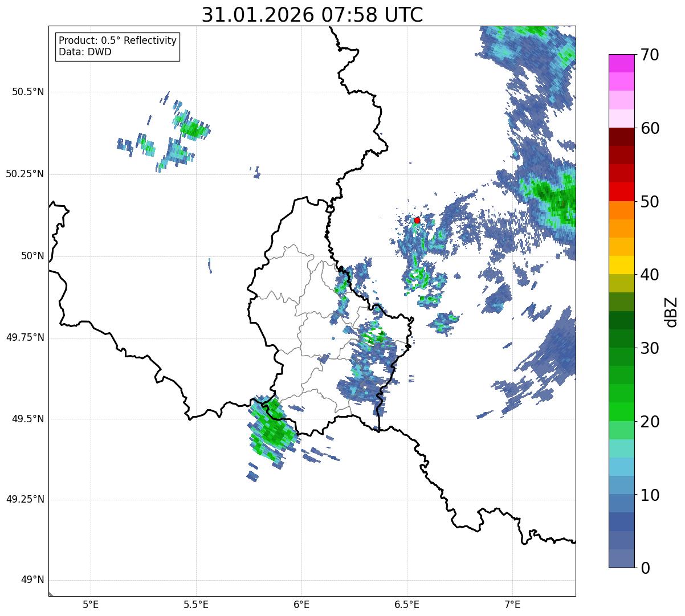Click the "Product: 0.5° Reflectivity" label
Screen dimensions: 685x616
(117, 41)
